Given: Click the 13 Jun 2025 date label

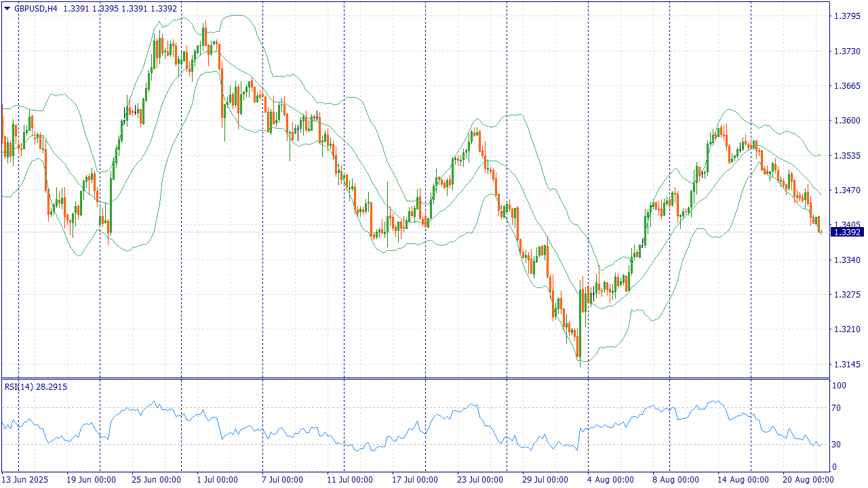Looking at the screenshot, I should click(25, 480).
